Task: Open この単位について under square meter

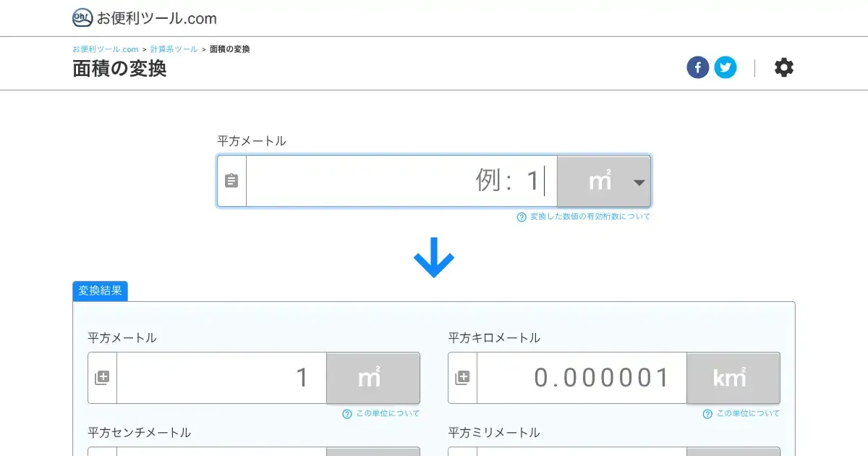Action: point(387,414)
